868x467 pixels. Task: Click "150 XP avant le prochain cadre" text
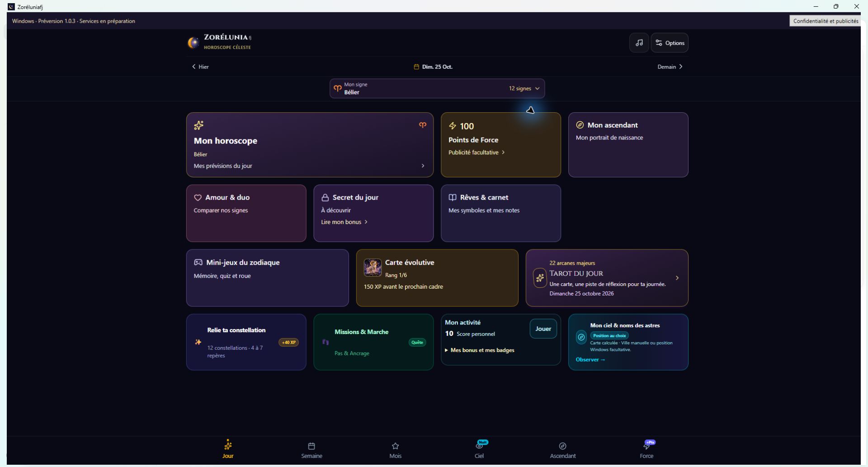403,287
